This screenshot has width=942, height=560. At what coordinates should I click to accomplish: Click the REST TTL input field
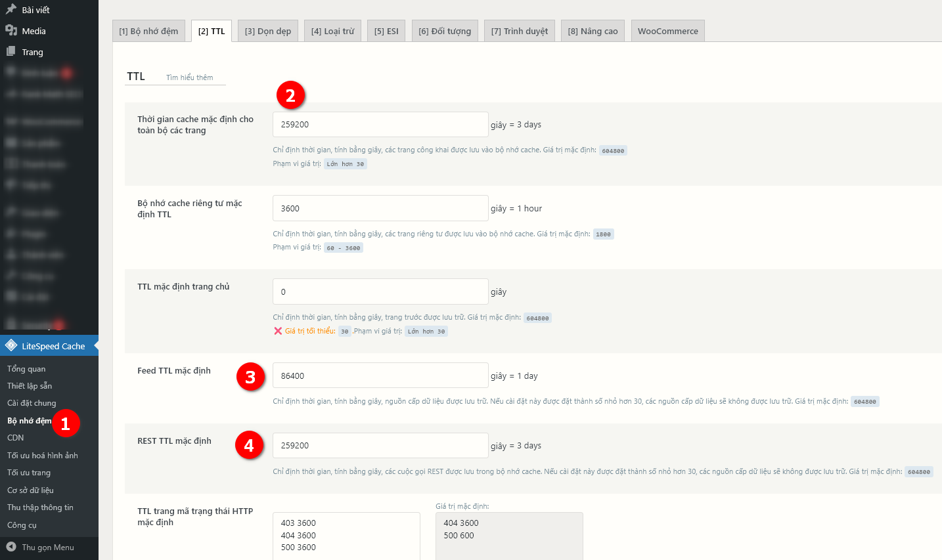click(x=380, y=446)
